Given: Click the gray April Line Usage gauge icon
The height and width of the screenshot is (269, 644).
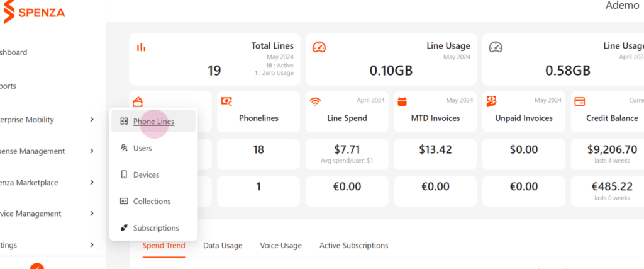Looking at the screenshot, I should (x=496, y=47).
